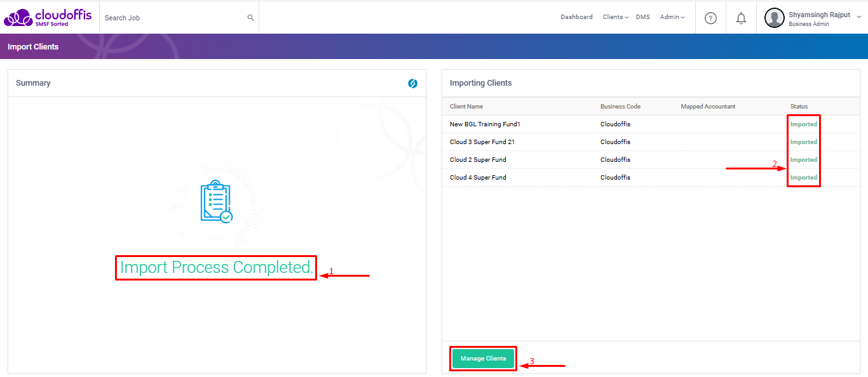Click the Business Code column header
Viewport: 868px width, 377px height.
620,107
